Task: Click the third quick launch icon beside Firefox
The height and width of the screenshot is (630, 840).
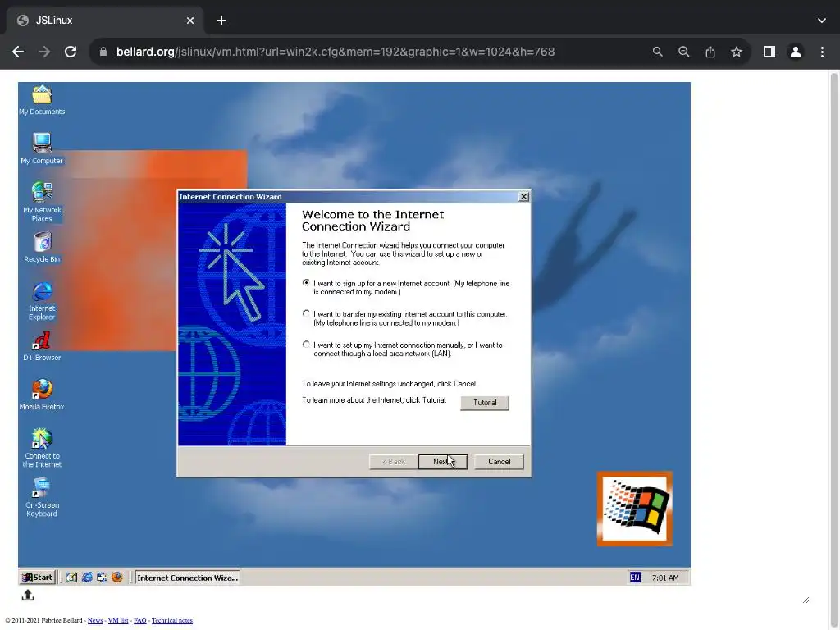Action: 102,577
